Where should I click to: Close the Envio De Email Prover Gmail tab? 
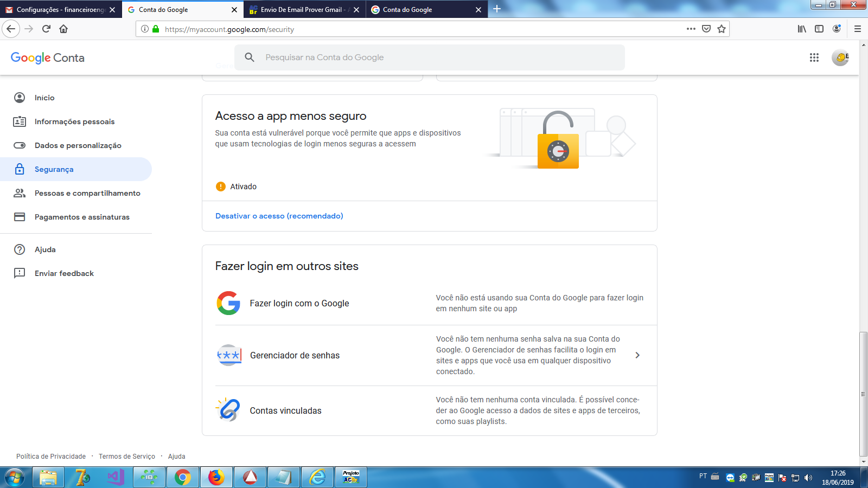pos(356,10)
